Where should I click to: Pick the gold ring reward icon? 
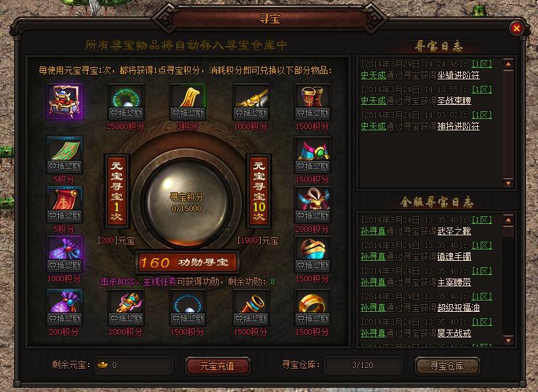click(312, 307)
